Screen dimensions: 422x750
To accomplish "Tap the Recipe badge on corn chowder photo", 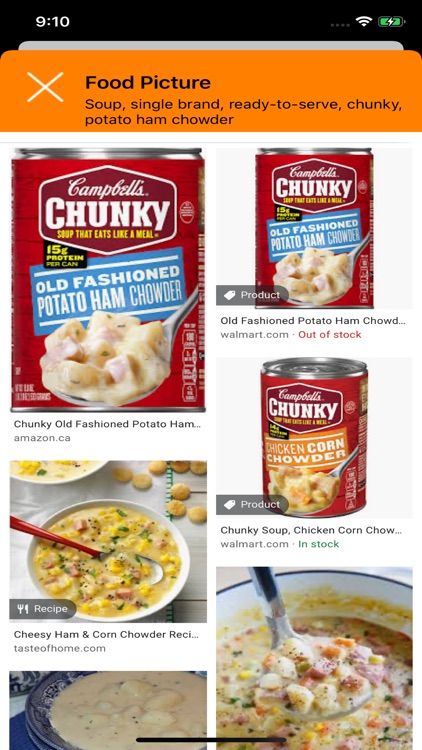I will point(43,609).
